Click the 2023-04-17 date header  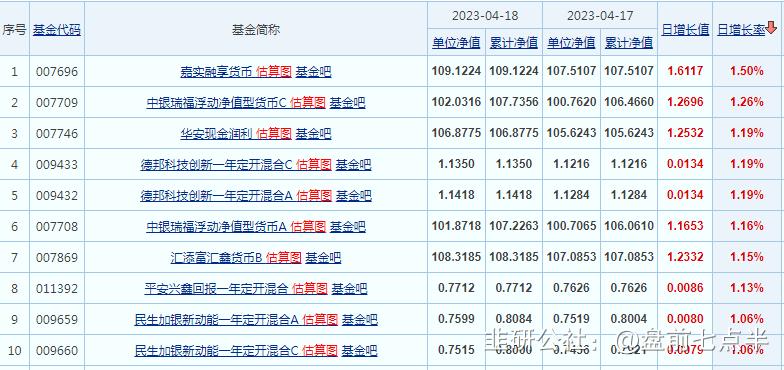click(x=600, y=16)
